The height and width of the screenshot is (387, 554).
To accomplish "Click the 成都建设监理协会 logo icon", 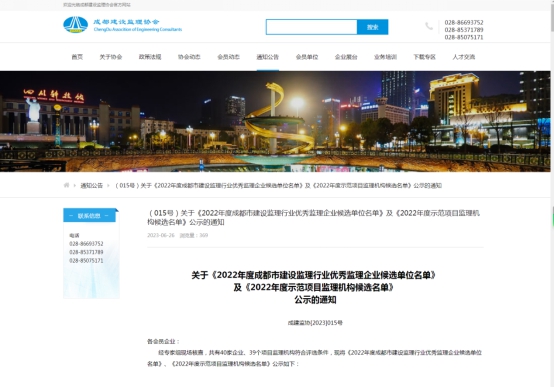I will coord(76,25).
